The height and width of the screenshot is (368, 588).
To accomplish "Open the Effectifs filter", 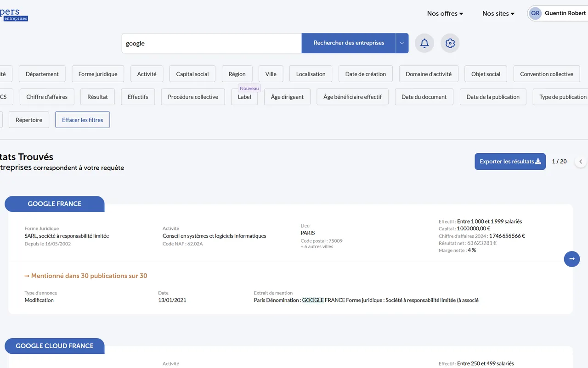I will [x=138, y=97].
